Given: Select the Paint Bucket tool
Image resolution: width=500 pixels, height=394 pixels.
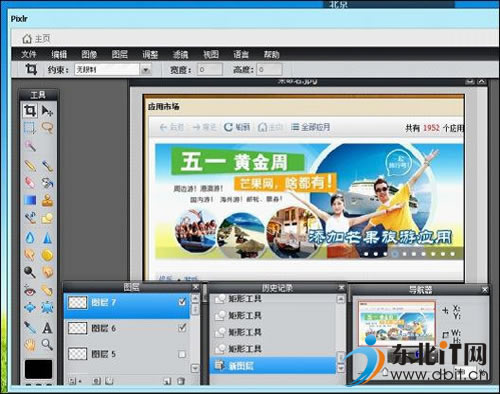Looking at the screenshot, I should (x=47, y=182).
